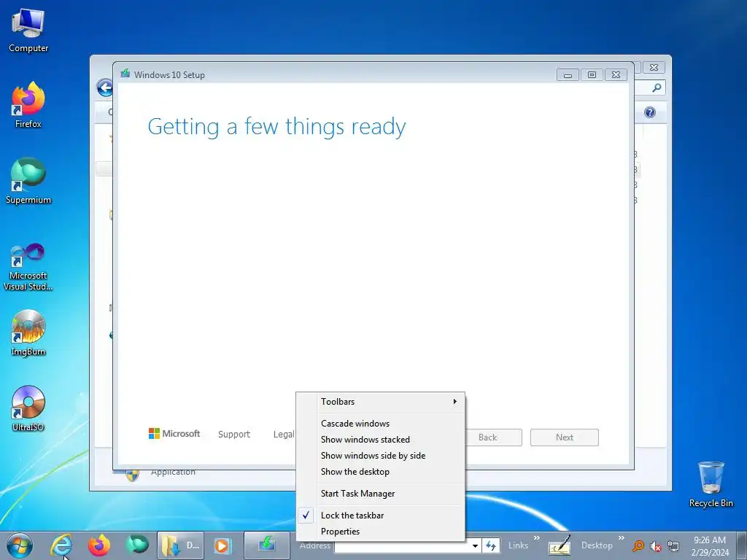Screen dimensions: 747x560
Task: Open Firefox from the taskbar
Action: click(99, 545)
